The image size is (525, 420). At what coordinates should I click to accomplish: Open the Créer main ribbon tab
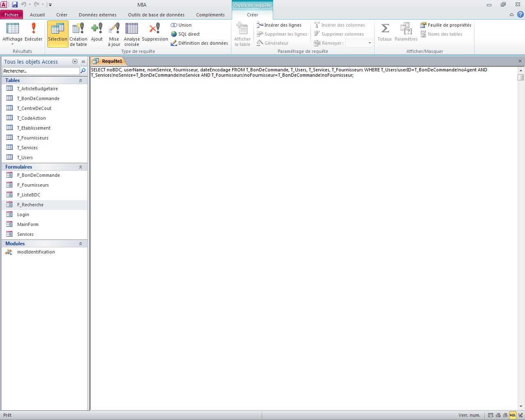coord(62,14)
